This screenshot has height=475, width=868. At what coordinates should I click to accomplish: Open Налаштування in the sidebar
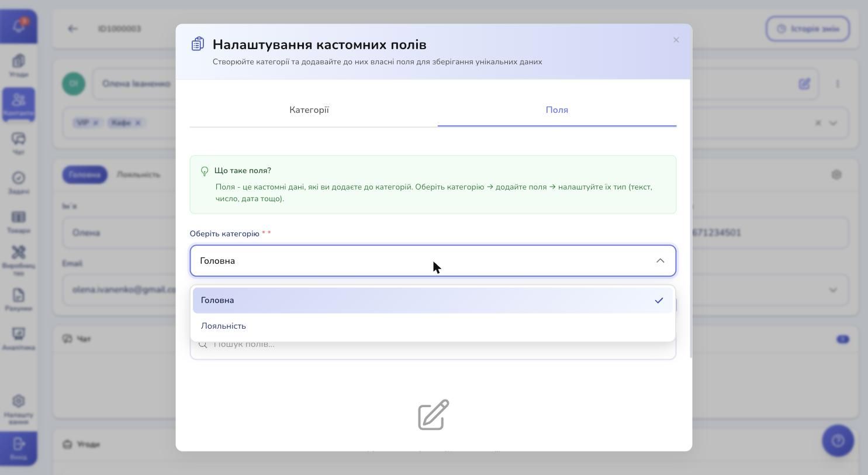click(18, 409)
